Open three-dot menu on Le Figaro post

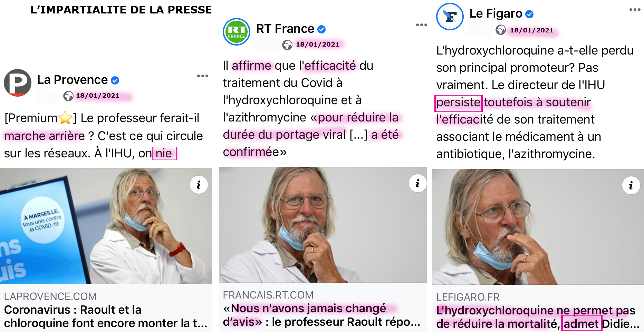635,10
